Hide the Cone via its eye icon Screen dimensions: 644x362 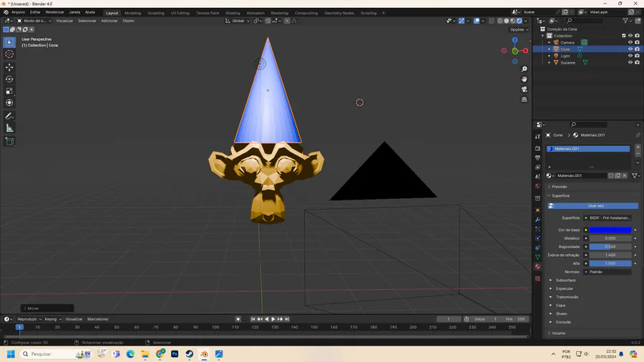(x=630, y=49)
